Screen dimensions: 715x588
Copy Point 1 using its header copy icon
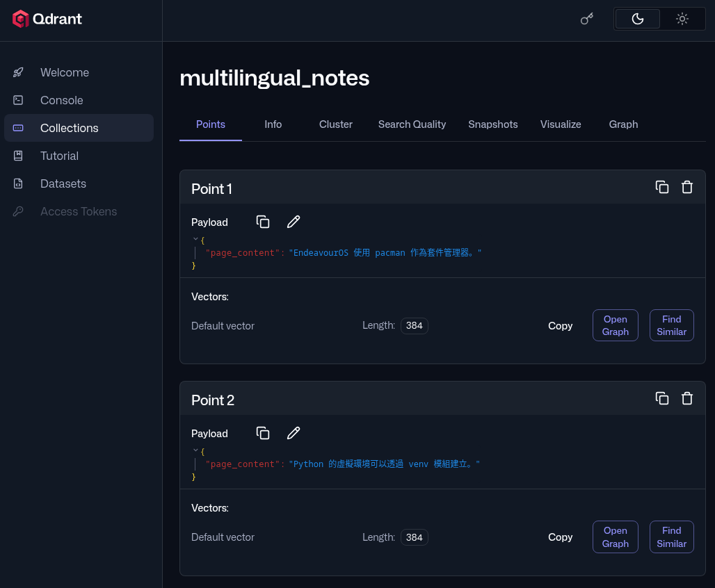point(662,187)
